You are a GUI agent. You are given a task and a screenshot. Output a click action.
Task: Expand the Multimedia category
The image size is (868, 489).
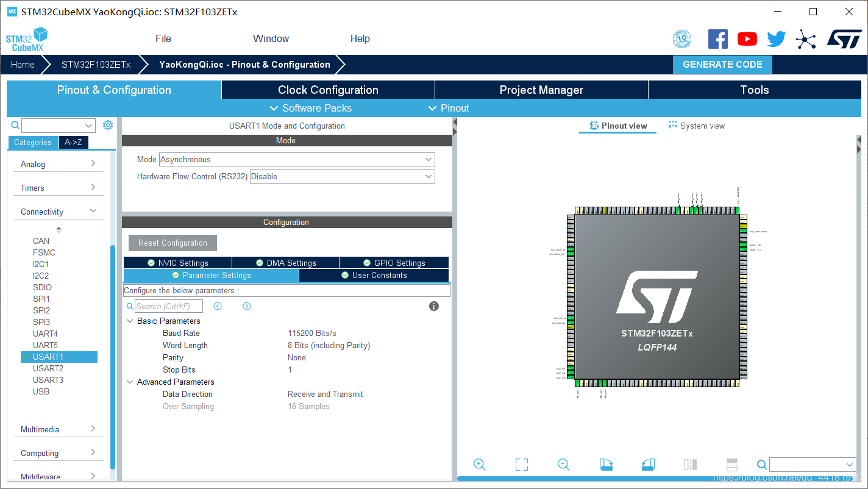pos(59,429)
